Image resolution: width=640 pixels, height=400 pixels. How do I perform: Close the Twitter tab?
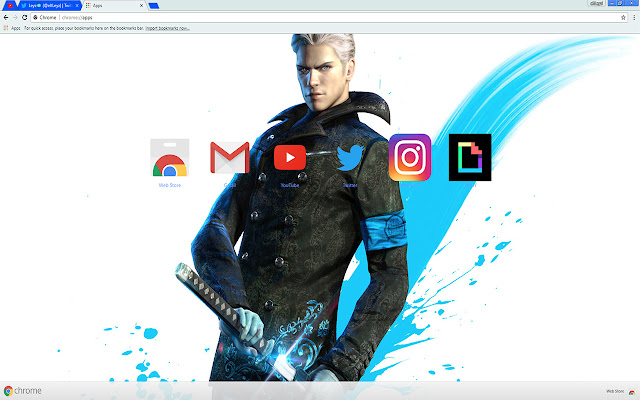[x=77, y=5]
